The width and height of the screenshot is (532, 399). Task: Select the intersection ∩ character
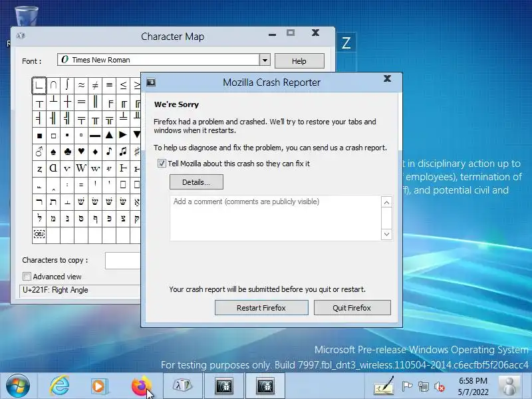[53, 85]
